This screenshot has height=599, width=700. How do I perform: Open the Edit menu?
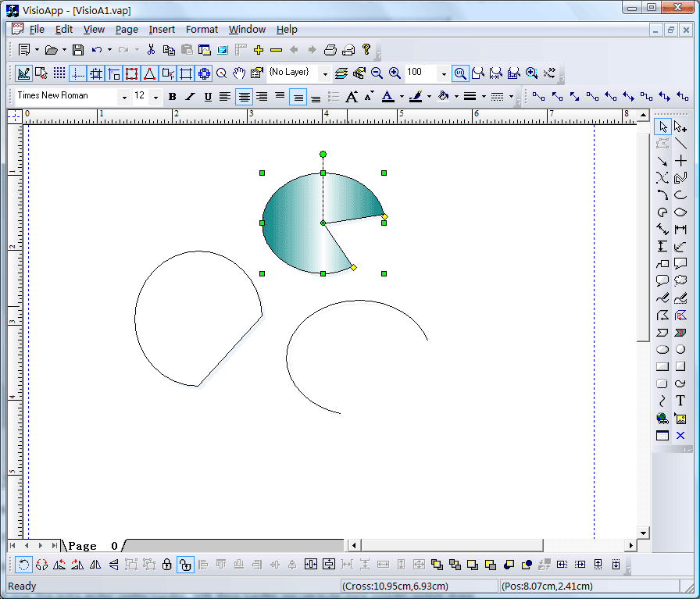[64, 30]
